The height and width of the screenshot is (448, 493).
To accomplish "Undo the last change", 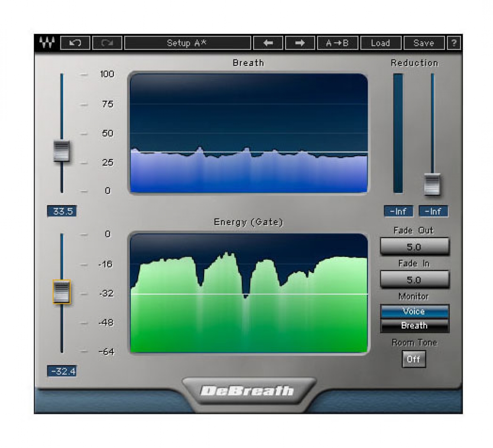I will click(x=75, y=43).
